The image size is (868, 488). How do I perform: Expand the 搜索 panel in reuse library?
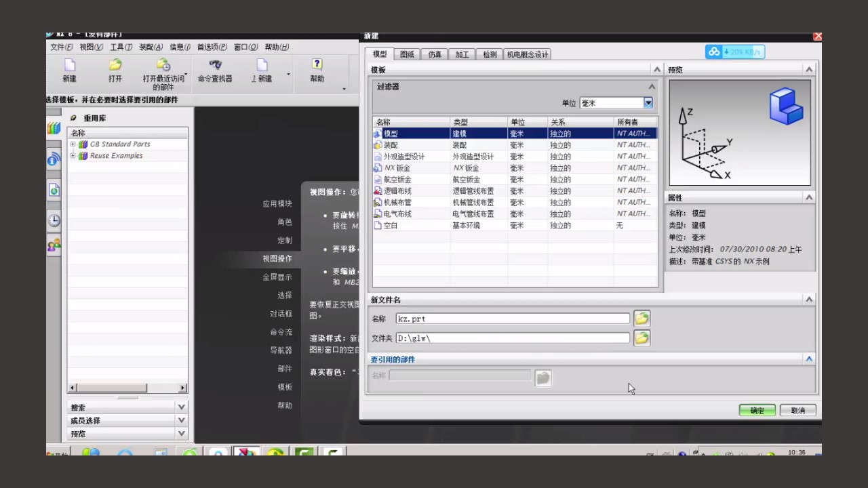(181, 407)
